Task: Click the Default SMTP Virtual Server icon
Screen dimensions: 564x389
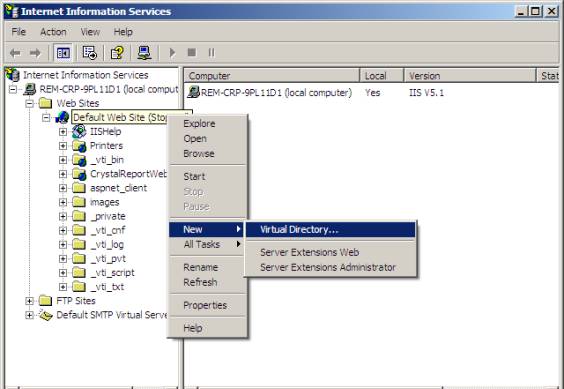Action: pos(46,315)
